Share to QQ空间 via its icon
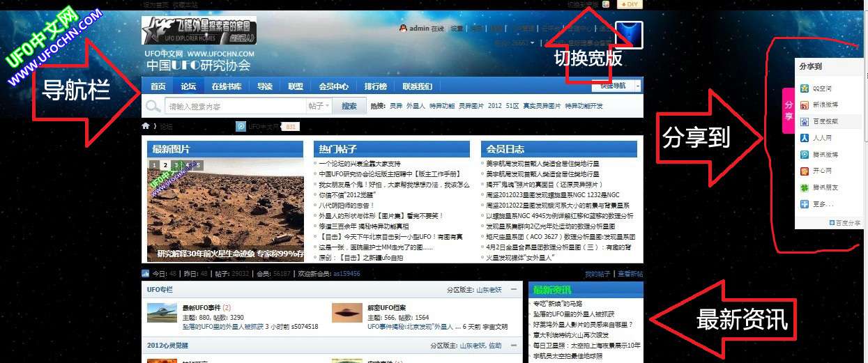 click(805, 88)
